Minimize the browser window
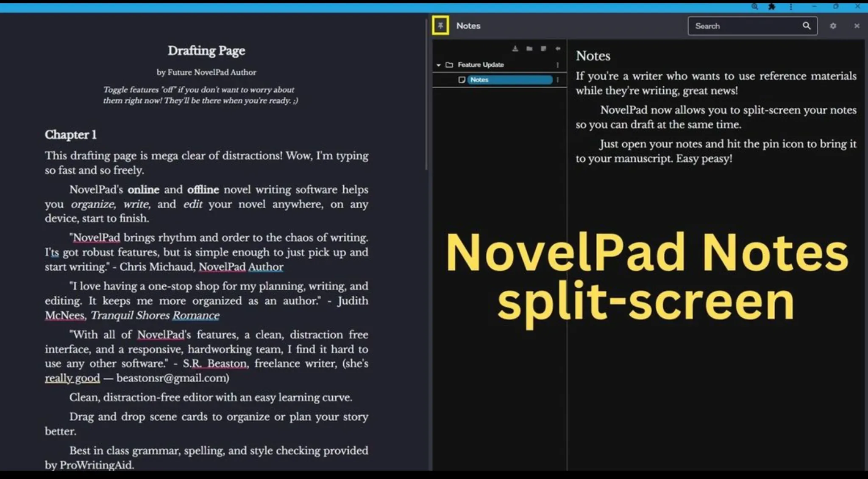This screenshot has height=479, width=868. pyautogui.click(x=814, y=6)
